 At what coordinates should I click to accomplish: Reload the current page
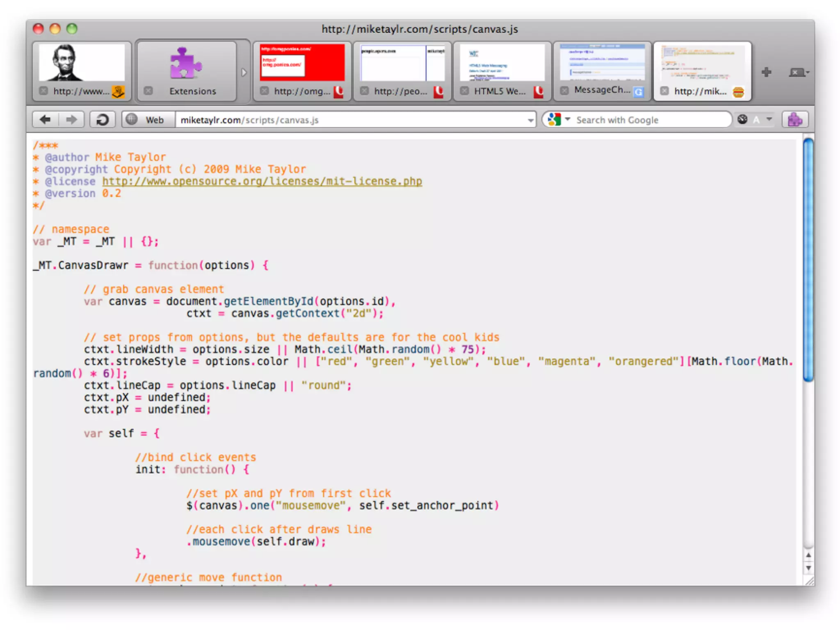click(102, 120)
